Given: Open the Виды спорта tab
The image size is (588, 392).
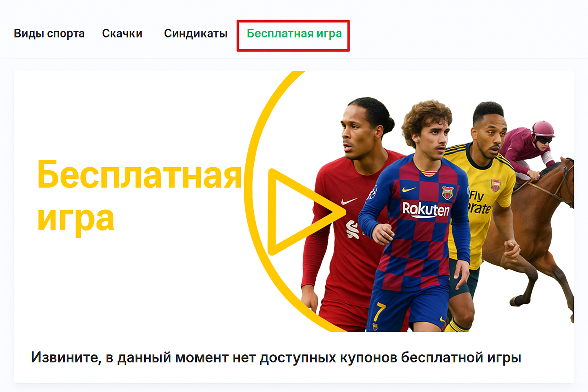Looking at the screenshot, I should (49, 34).
